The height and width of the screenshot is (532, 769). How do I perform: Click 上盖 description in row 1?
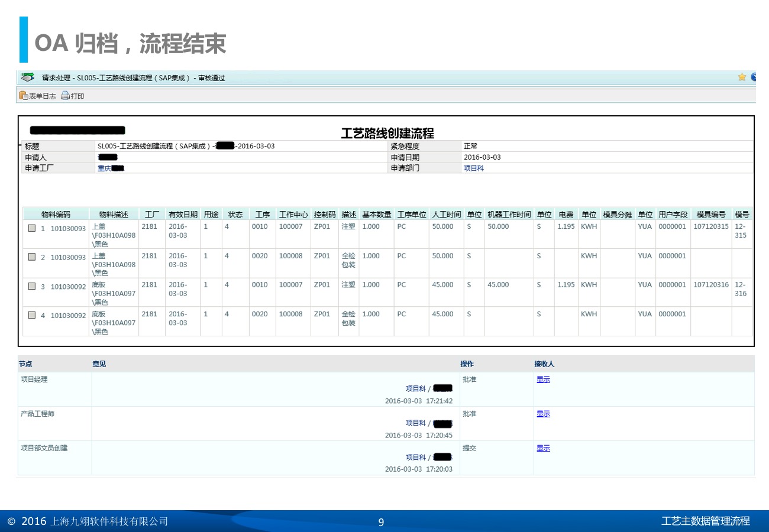click(114, 235)
